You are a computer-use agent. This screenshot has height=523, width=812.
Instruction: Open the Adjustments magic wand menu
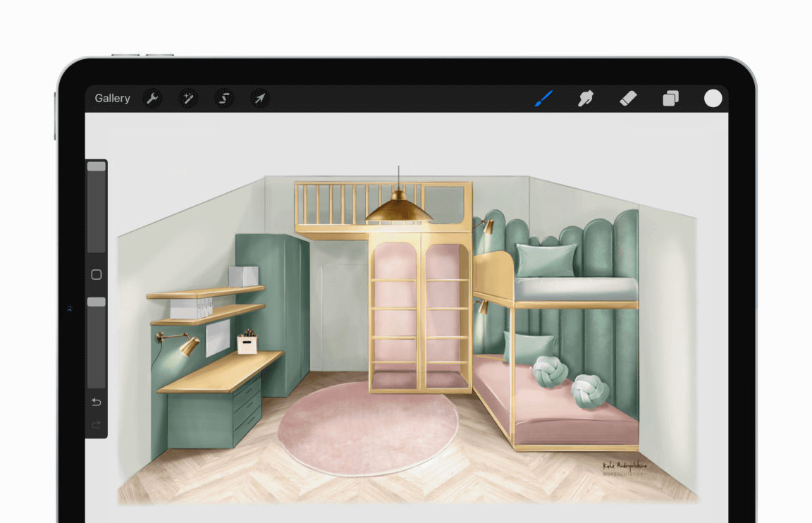pyautogui.click(x=188, y=98)
